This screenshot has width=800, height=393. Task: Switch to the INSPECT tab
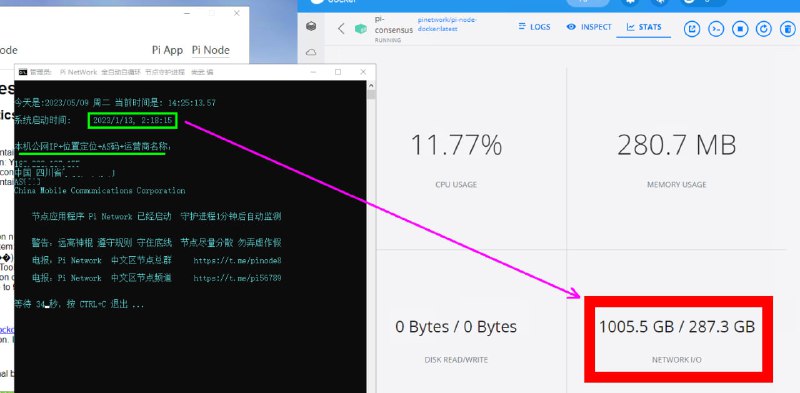click(x=589, y=27)
